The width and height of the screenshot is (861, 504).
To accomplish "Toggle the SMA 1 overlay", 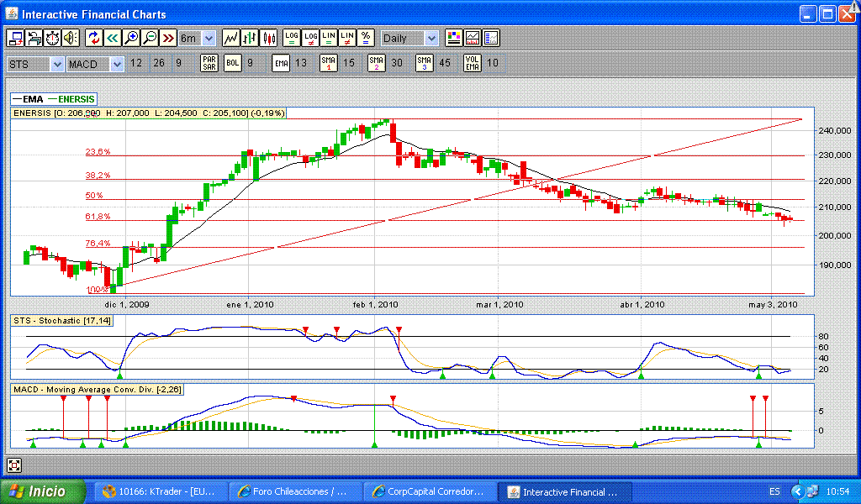I will 329,63.
